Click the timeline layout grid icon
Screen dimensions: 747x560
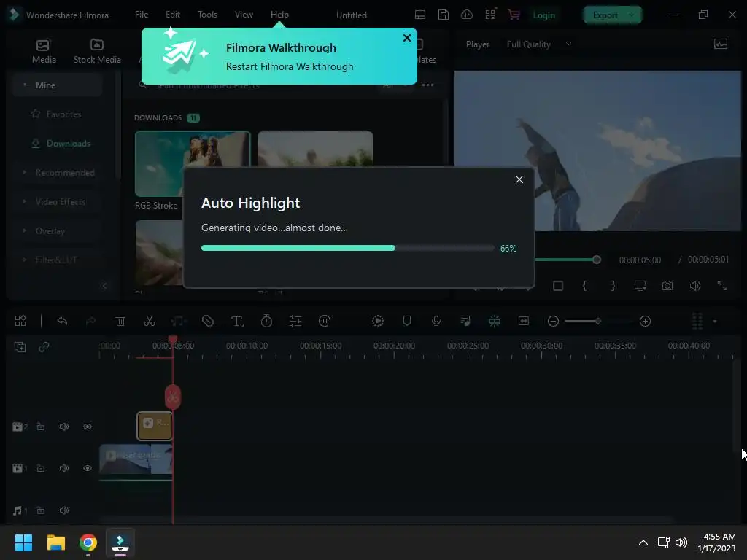coord(20,321)
